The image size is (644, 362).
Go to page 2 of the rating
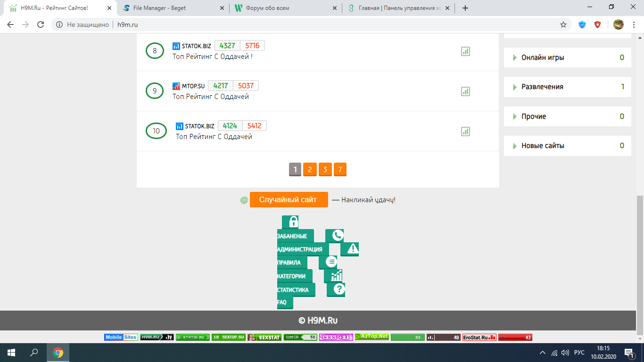pos(310,169)
